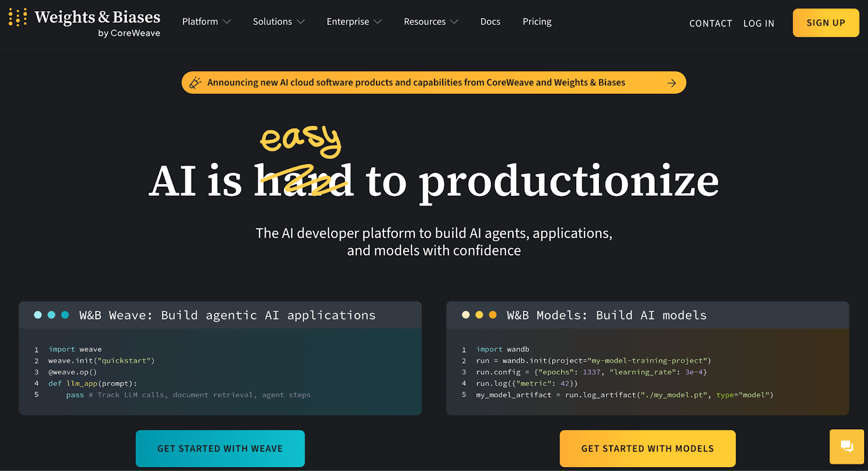The image size is (868, 471).
Task: Click GET STARTED WITH WEAVE button
Action: [220, 448]
